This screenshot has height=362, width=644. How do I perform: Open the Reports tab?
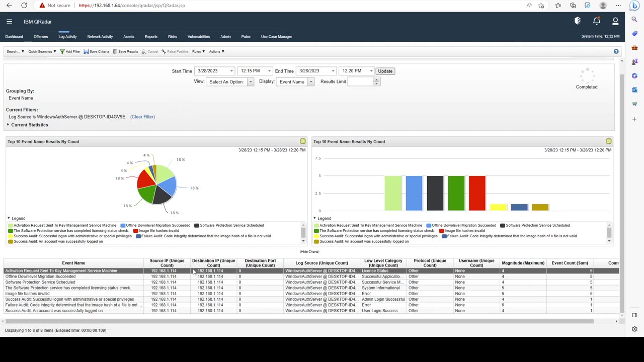click(x=151, y=37)
